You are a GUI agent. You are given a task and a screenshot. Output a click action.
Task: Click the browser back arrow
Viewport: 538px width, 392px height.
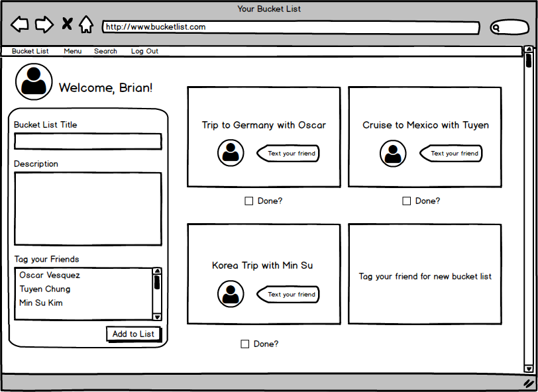point(20,24)
